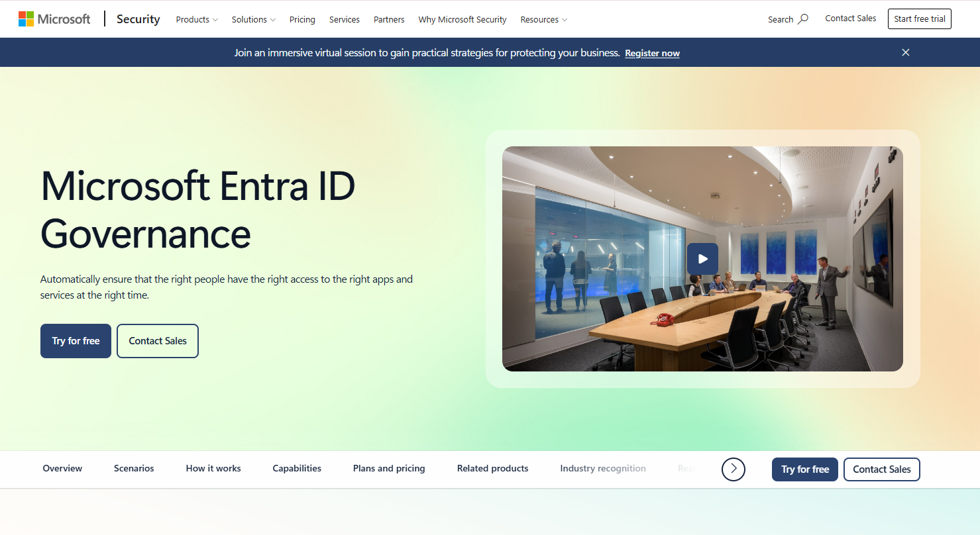Go to the Partners page
The image size is (980, 535).
click(x=389, y=20)
